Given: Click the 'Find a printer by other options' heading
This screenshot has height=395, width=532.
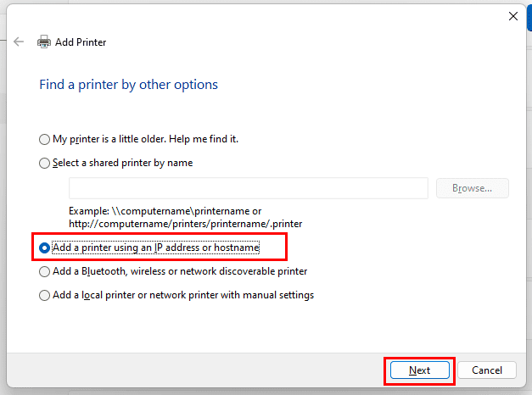Looking at the screenshot, I should coord(128,85).
